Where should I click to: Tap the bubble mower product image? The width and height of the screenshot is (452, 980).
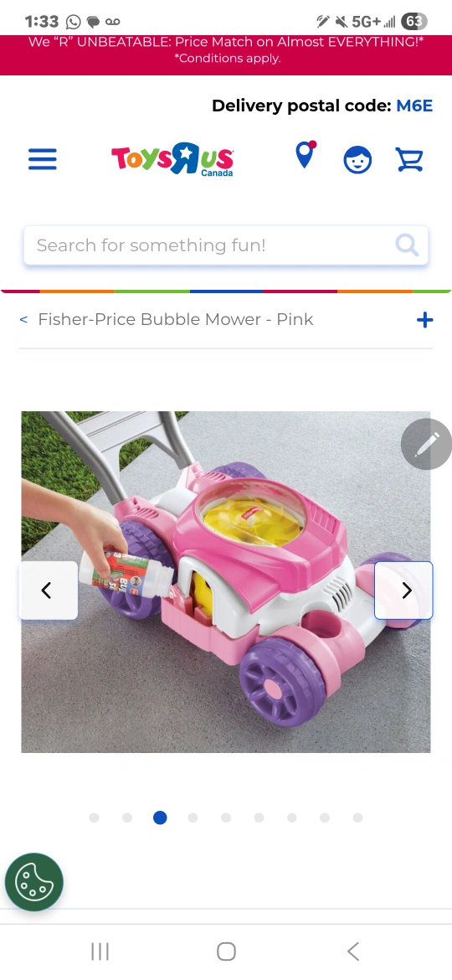tap(226, 582)
